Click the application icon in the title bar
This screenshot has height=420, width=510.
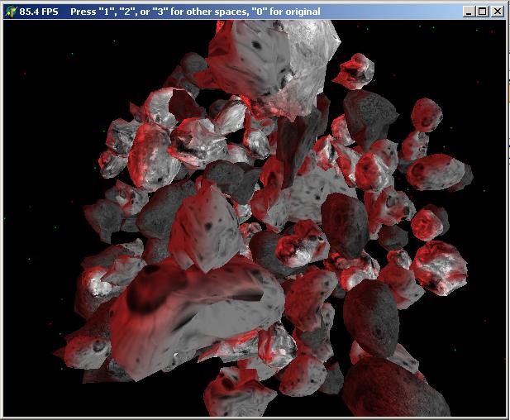[12, 12]
